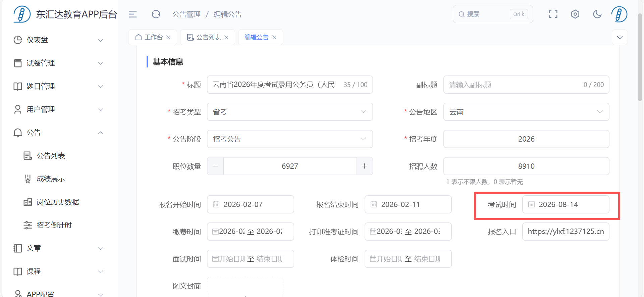Screen dimensions: 644x297
Task: Click the 图文封面 upload box
Action: (x=245, y=287)
